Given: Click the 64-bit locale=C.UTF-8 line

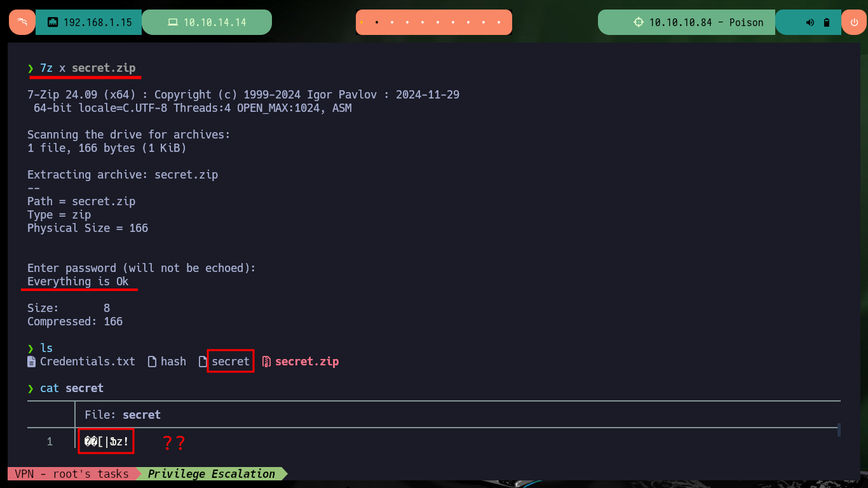Looking at the screenshot, I should [x=193, y=108].
